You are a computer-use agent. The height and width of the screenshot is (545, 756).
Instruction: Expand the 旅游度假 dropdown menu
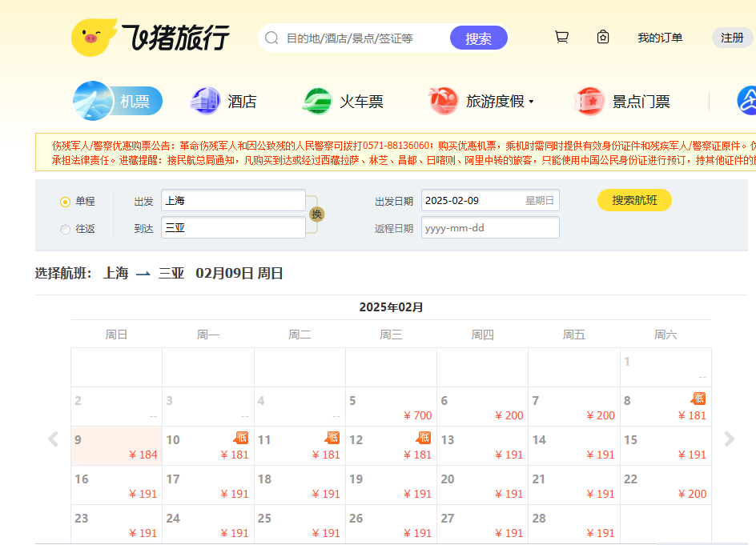530,102
